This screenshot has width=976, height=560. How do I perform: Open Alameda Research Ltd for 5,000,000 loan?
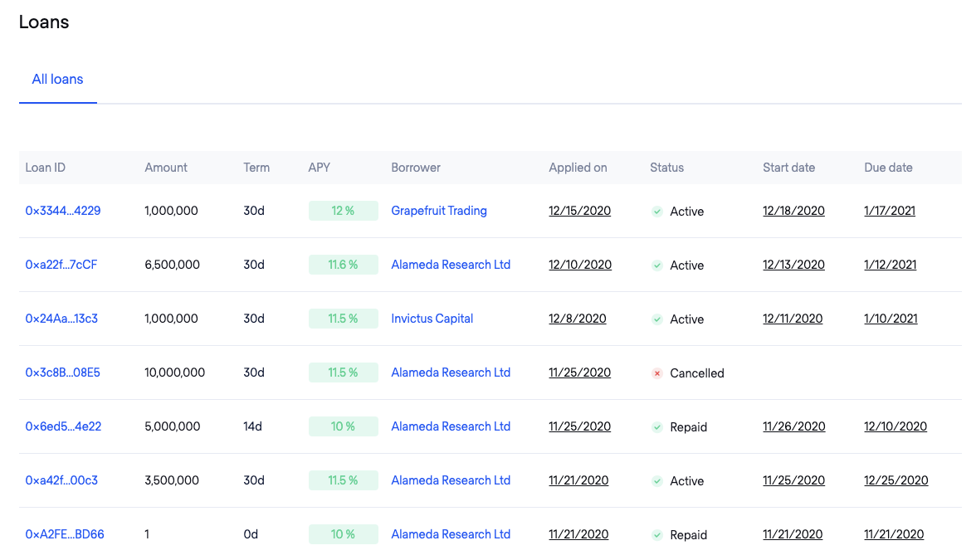[x=451, y=426]
